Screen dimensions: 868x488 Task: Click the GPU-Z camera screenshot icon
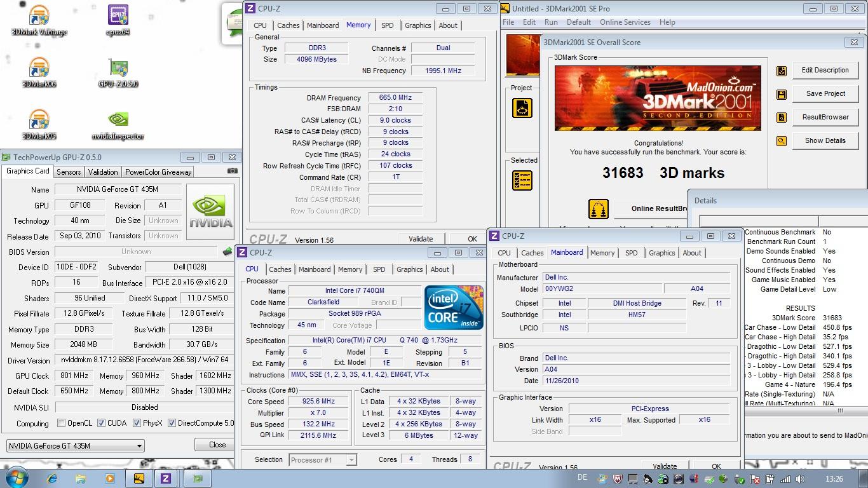point(233,171)
